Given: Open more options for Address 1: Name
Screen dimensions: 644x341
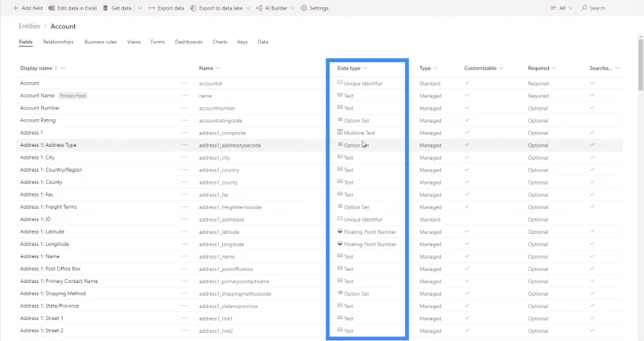Looking at the screenshot, I should [x=184, y=256].
